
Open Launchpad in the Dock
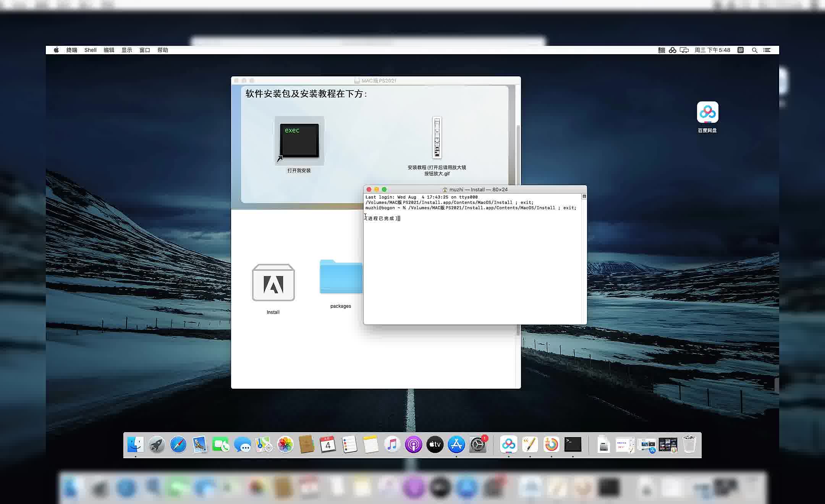pos(157,444)
